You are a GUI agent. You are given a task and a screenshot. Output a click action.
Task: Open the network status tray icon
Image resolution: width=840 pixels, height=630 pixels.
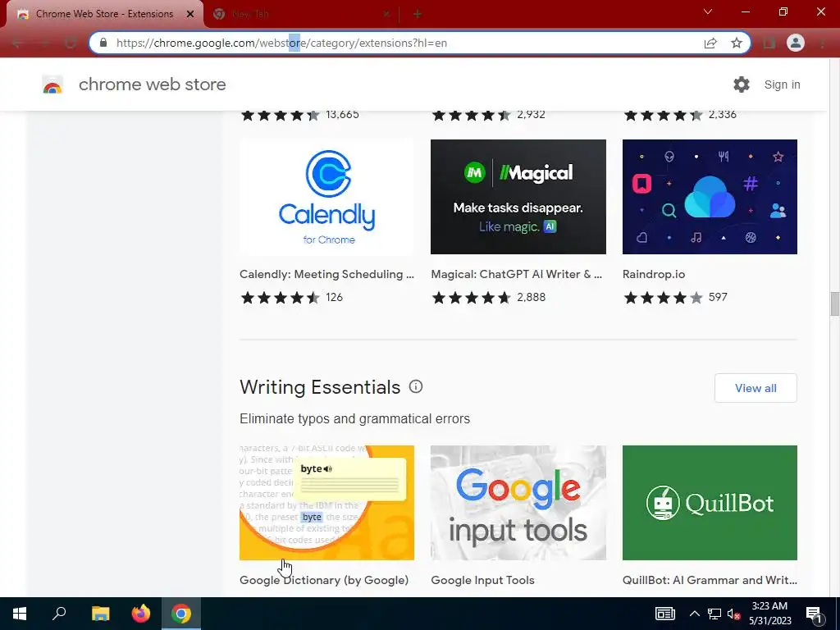pos(714,614)
